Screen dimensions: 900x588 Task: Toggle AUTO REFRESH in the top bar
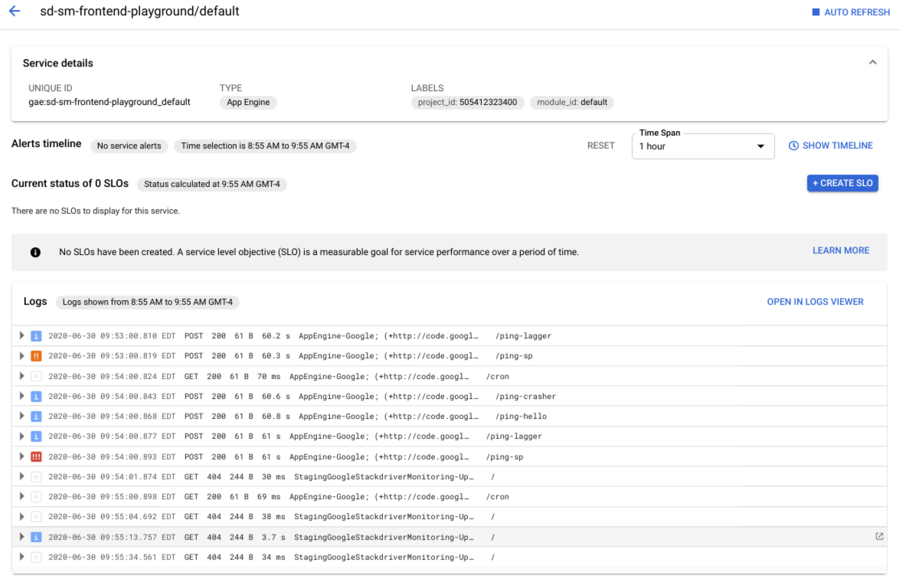pos(849,11)
